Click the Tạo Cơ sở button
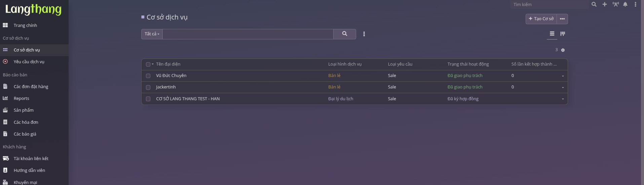Screen dimensions: 644x185 coord(541,19)
